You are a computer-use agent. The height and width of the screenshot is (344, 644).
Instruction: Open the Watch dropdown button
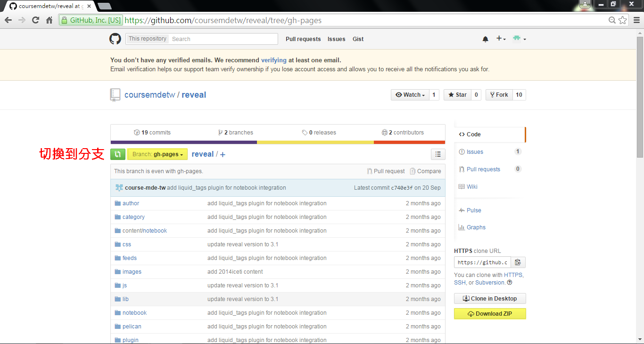point(410,95)
